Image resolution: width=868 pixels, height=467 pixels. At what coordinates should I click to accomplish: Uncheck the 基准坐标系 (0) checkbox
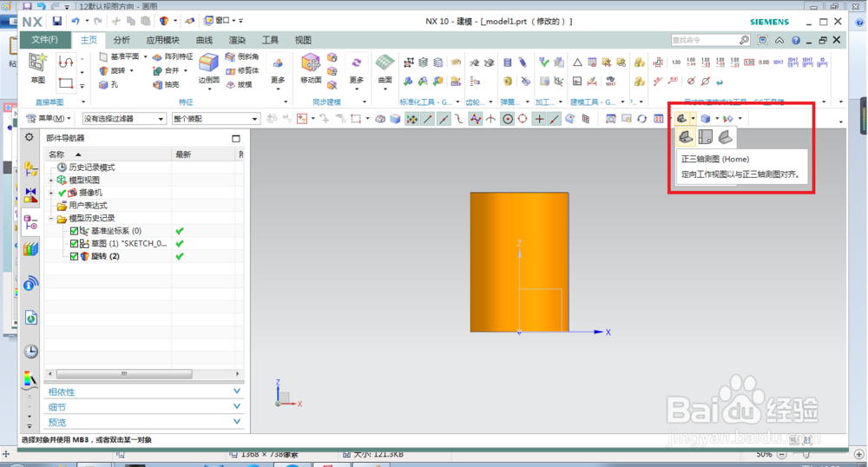tap(74, 231)
